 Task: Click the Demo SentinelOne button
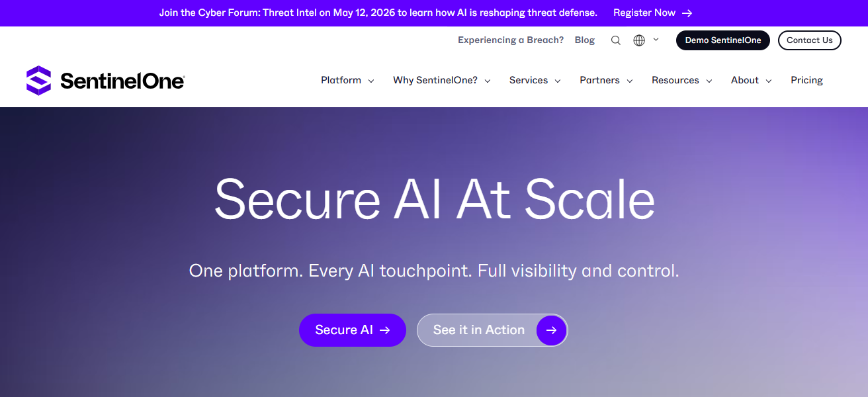(722, 40)
